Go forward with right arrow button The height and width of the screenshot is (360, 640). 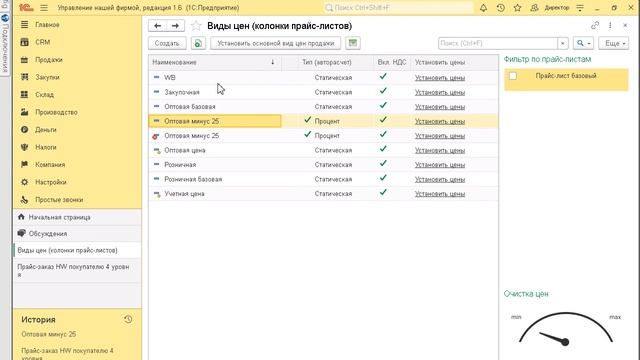click(x=176, y=26)
